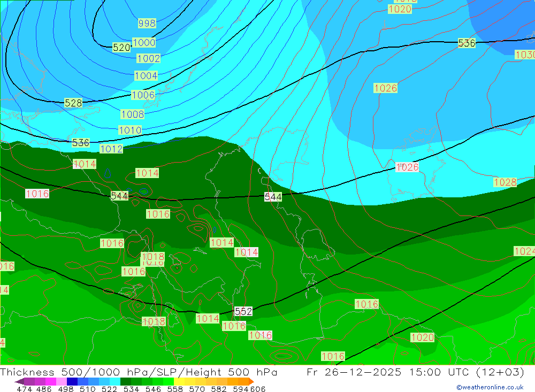Screen dimensions: 535x392
Task: Select the darkest green legend swatch above 534
Action: click(x=126, y=381)
